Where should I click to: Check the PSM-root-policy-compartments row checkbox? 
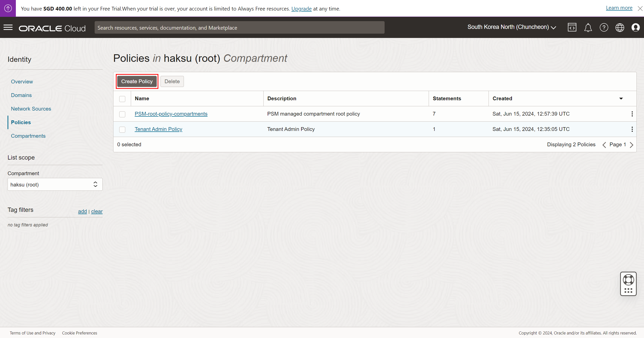click(x=122, y=114)
